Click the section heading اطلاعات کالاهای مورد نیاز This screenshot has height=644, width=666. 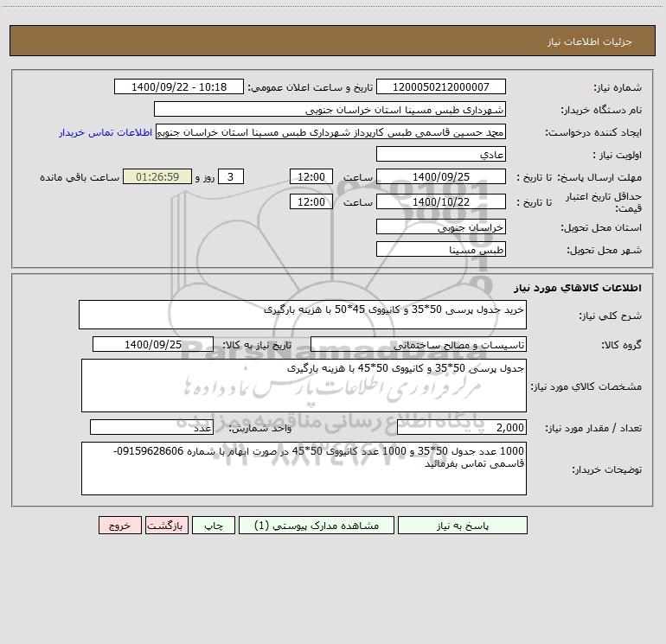click(577, 288)
